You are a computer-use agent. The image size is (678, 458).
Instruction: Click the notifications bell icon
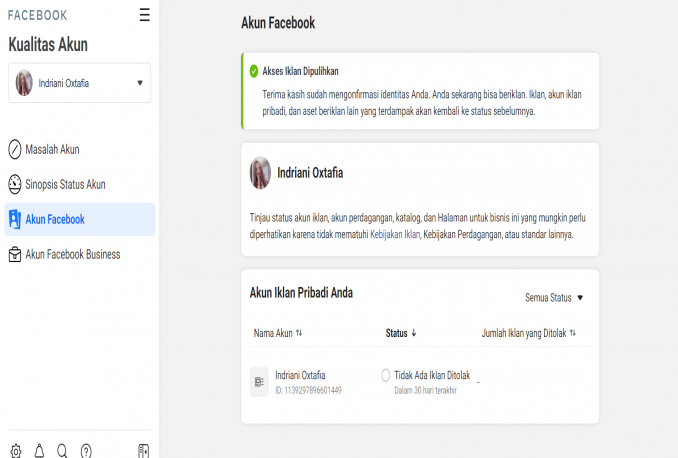[39, 451]
